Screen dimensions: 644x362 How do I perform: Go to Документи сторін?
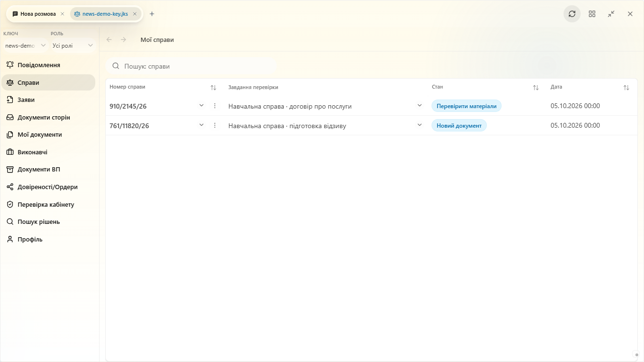click(49, 117)
